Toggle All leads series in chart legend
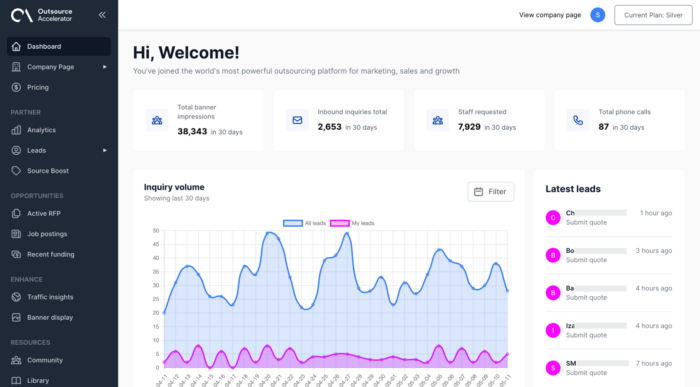The image size is (700, 387). (304, 223)
